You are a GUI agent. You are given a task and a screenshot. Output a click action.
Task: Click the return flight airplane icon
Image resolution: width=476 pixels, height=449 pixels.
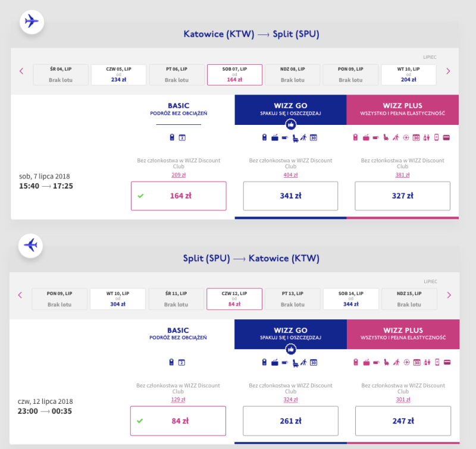tap(30, 244)
